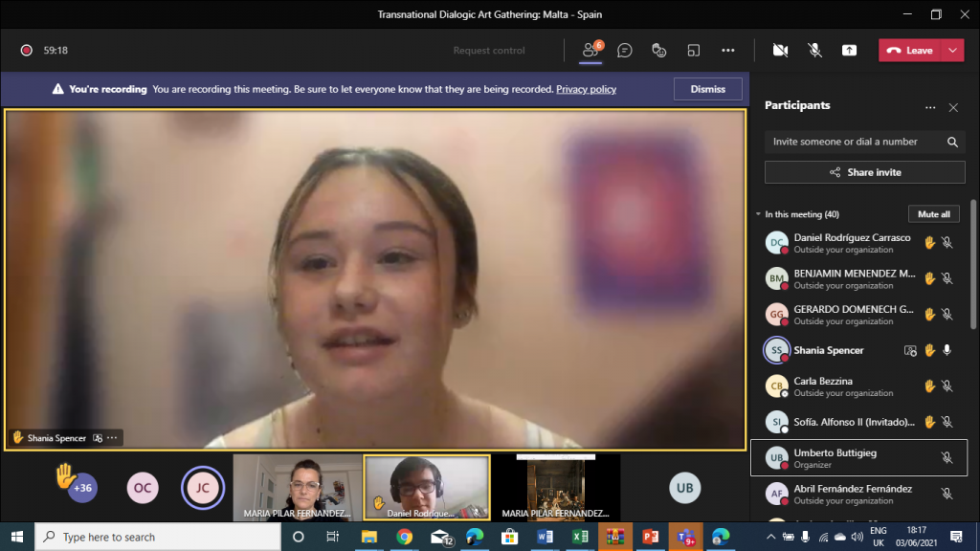
Task: Open Microsoft Teams from the taskbar
Action: pyautogui.click(x=684, y=537)
